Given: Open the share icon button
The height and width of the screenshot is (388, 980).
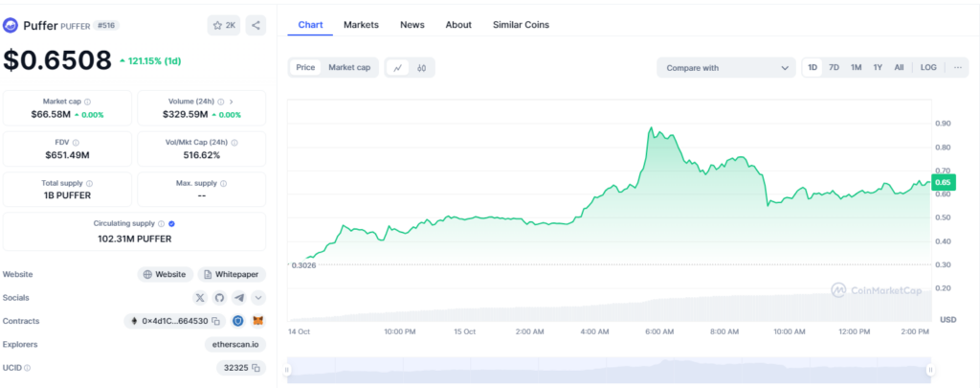Looking at the screenshot, I should (x=256, y=26).
